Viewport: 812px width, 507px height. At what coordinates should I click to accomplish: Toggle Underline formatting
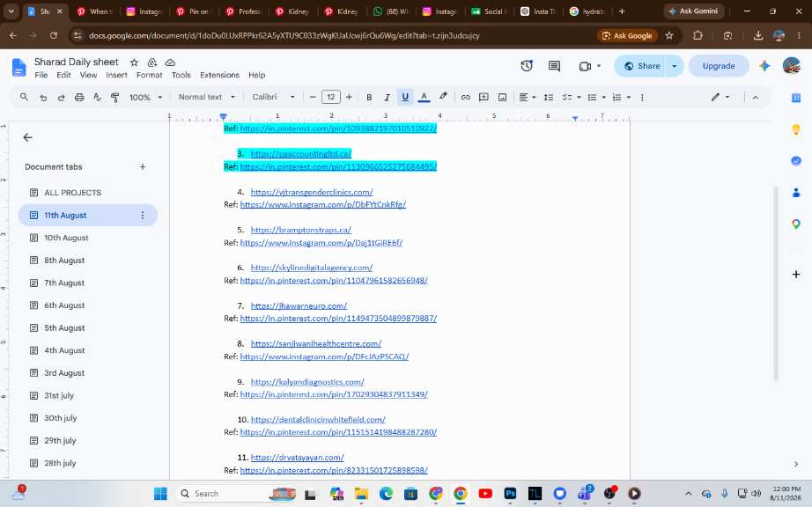click(405, 97)
